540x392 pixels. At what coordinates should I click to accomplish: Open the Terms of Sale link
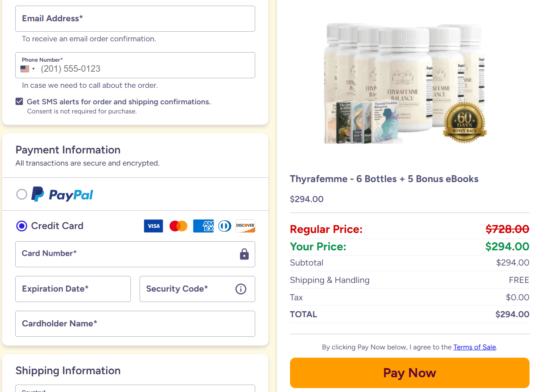tap(474, 347)
